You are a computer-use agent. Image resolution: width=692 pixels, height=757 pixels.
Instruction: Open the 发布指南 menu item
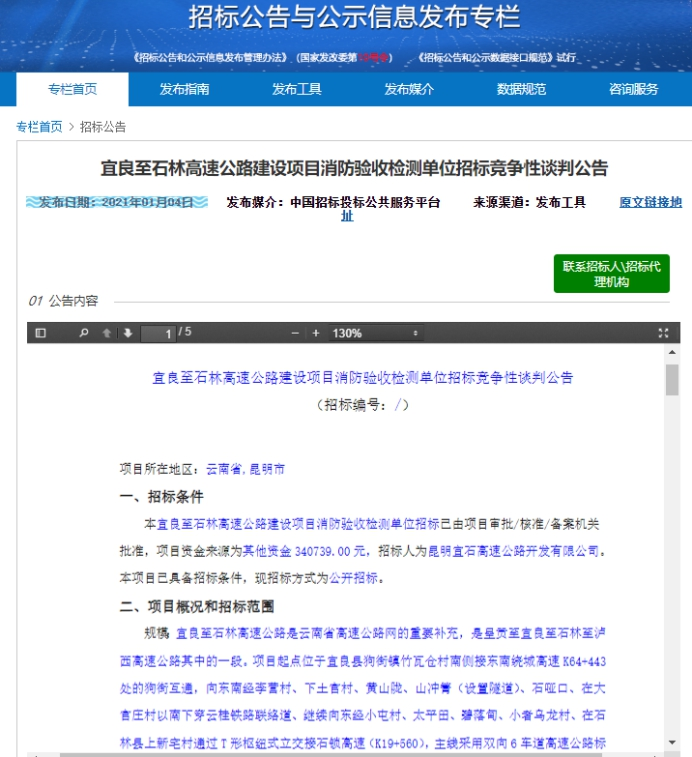(x=184, y=89)
